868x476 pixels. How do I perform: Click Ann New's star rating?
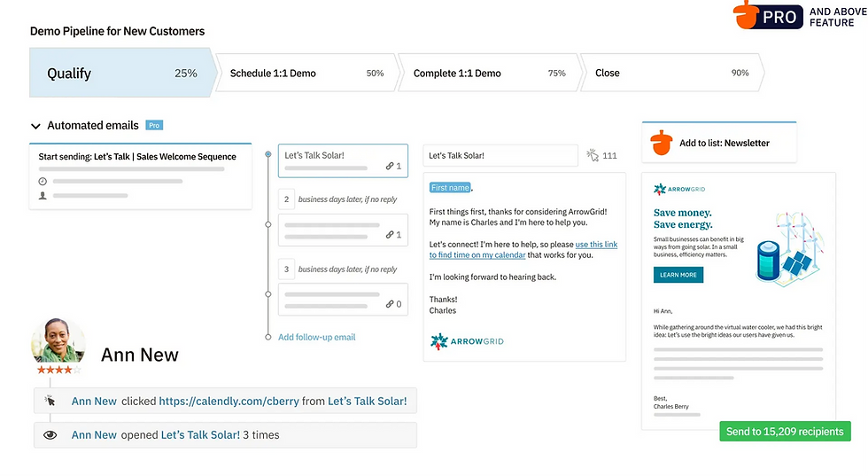pyautogui.click(x=58, y=370)
